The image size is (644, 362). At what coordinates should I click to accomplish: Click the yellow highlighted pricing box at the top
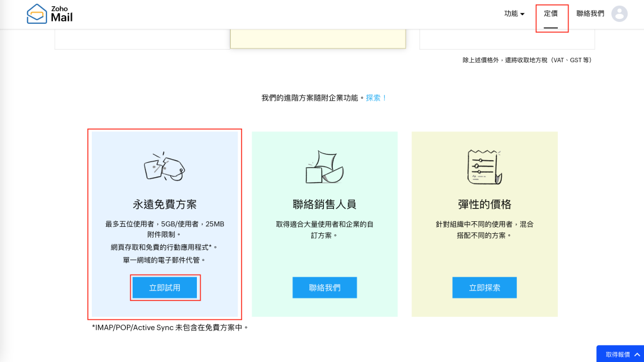318,38
